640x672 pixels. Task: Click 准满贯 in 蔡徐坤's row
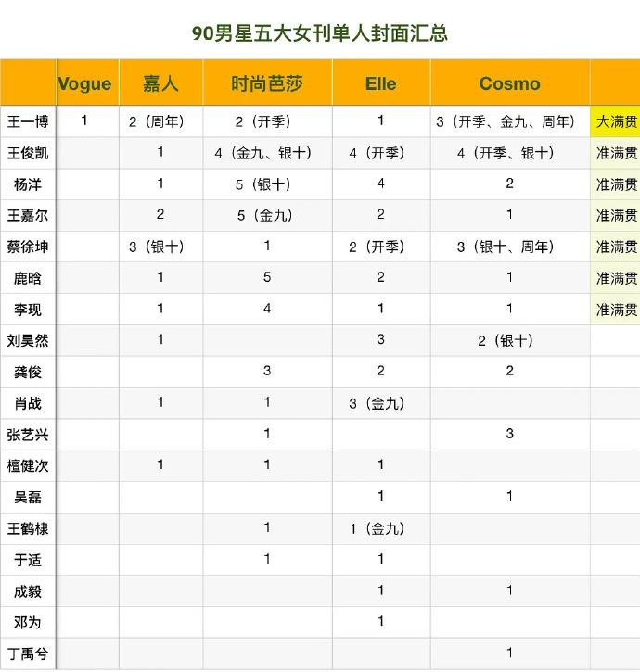click(x=616, y=247)
